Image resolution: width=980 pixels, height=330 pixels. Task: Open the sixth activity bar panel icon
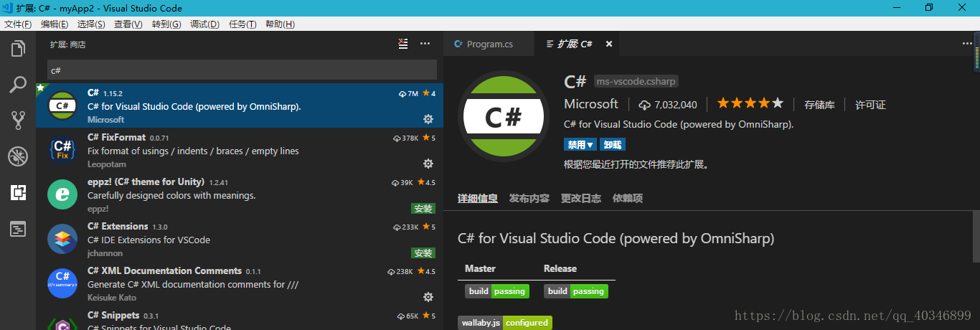18,229
